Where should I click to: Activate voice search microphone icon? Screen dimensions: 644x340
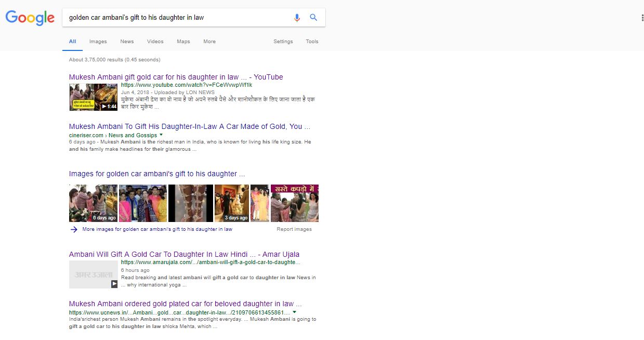click(297, 17)
